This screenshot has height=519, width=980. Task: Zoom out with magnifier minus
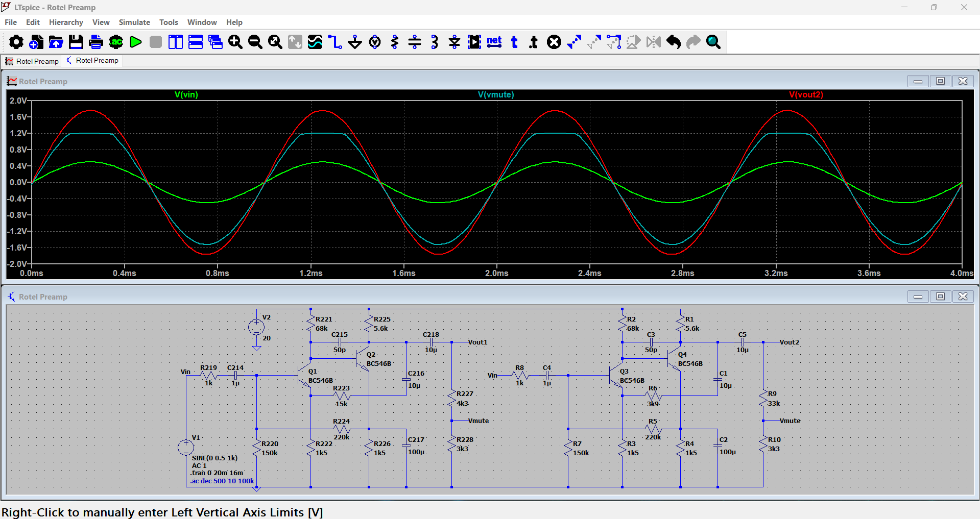click(255, 42)
